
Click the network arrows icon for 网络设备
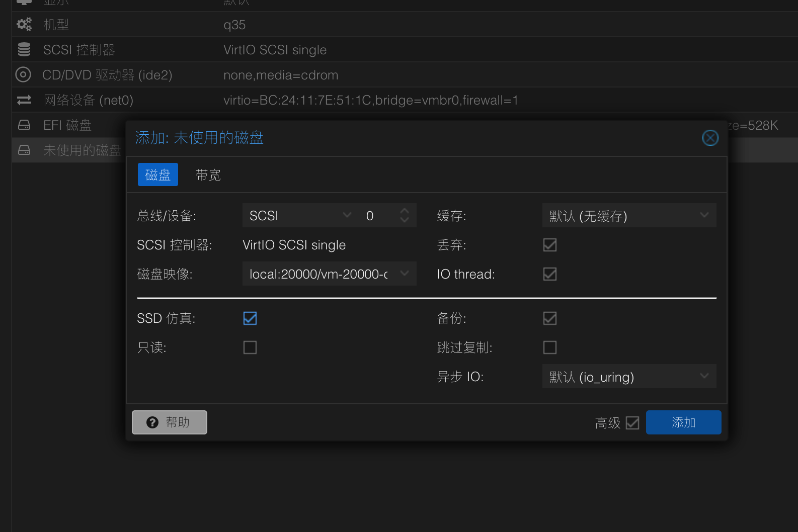point(24,100)
